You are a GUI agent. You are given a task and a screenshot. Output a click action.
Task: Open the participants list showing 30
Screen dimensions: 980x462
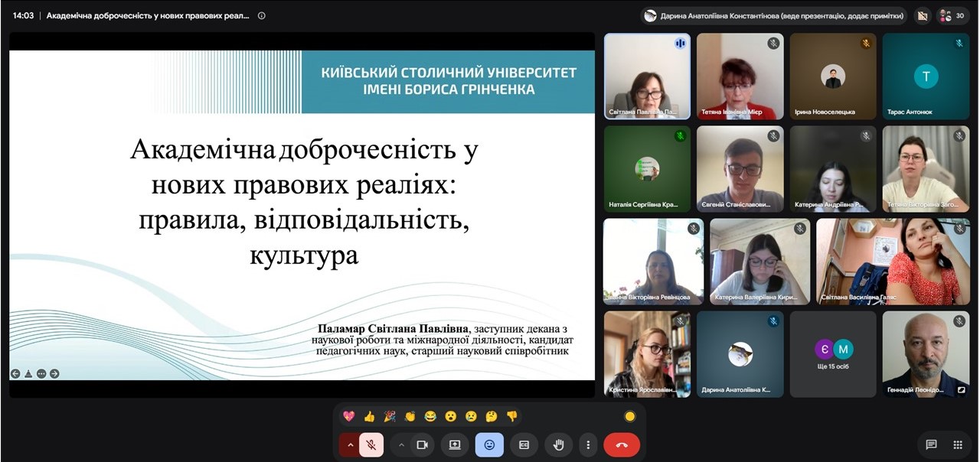pyautogui.click(x=954, y=15)
